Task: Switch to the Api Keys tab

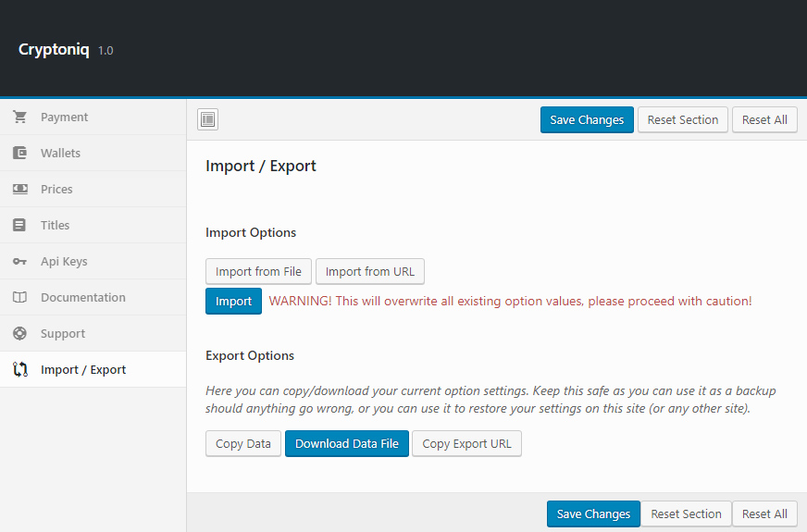Action: pyautogui.click(x=64, y=262)
